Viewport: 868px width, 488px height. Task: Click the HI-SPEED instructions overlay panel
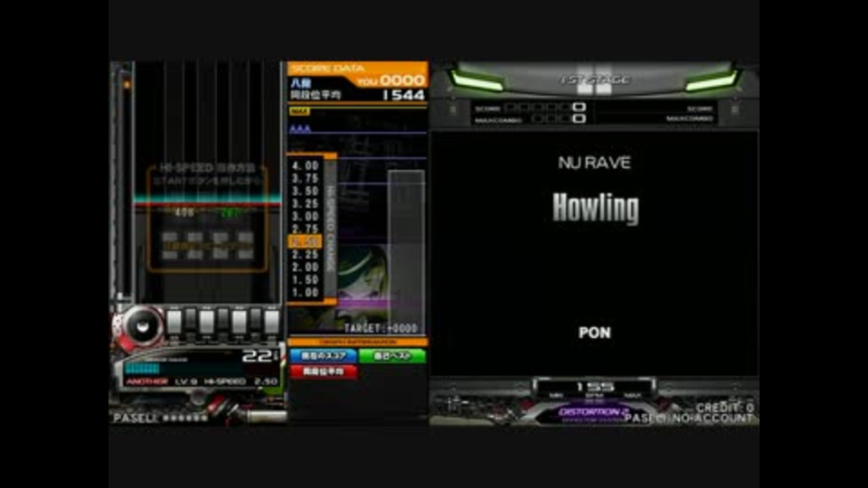tap(208, 219)
